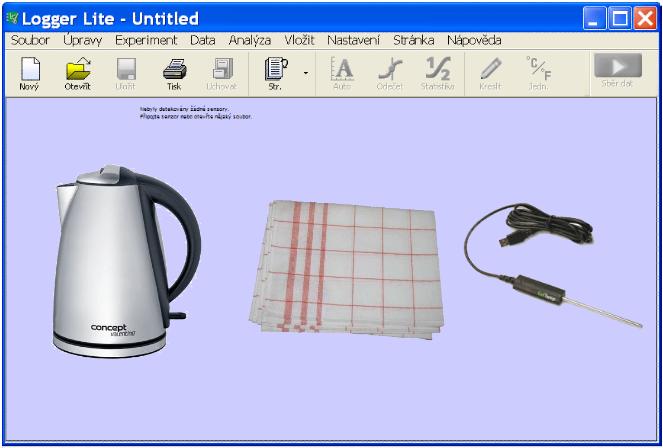Select the Kreslit pencil draw icon
The image size is (663, 448).
(x=490, y=69)
